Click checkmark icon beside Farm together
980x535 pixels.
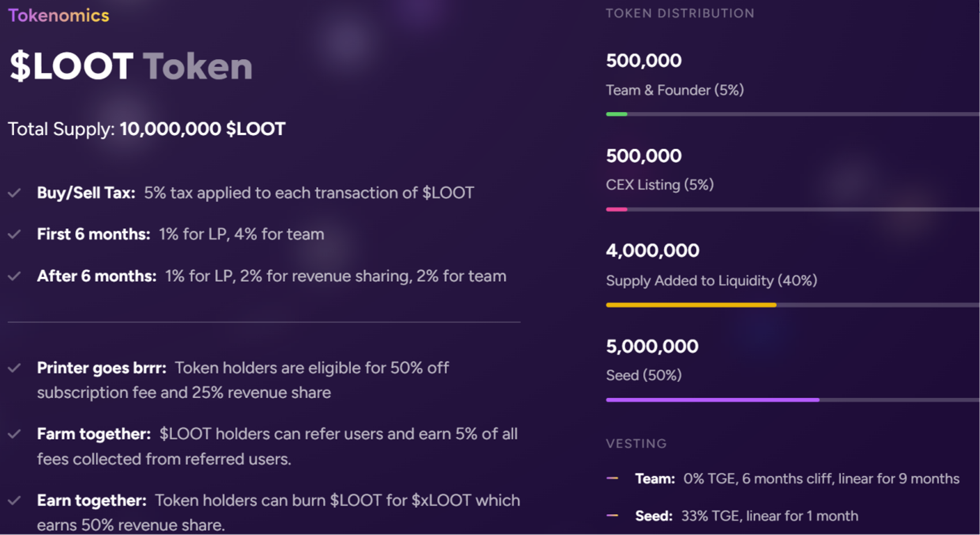(14, 434)
